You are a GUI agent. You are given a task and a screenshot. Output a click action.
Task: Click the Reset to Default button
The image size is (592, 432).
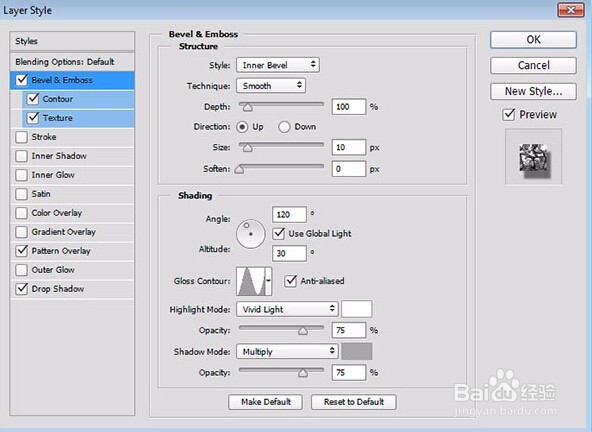click(354, 402)
